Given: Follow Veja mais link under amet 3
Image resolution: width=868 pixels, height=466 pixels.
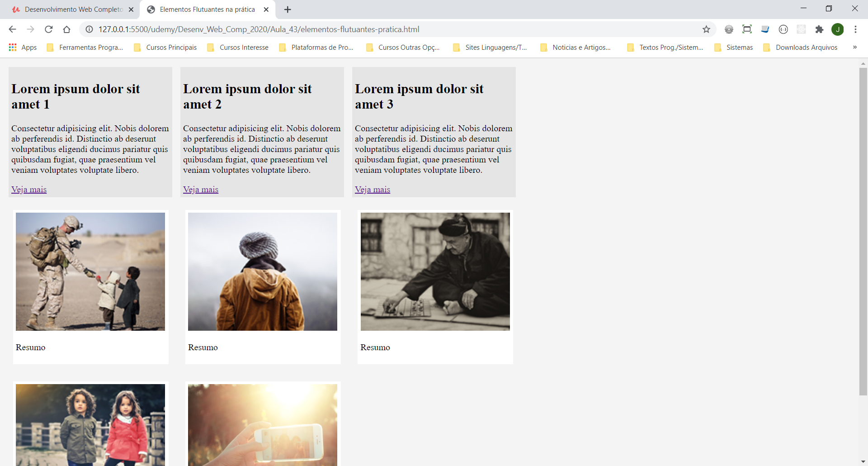Looking at the screenshot, I should pos(373,190).
